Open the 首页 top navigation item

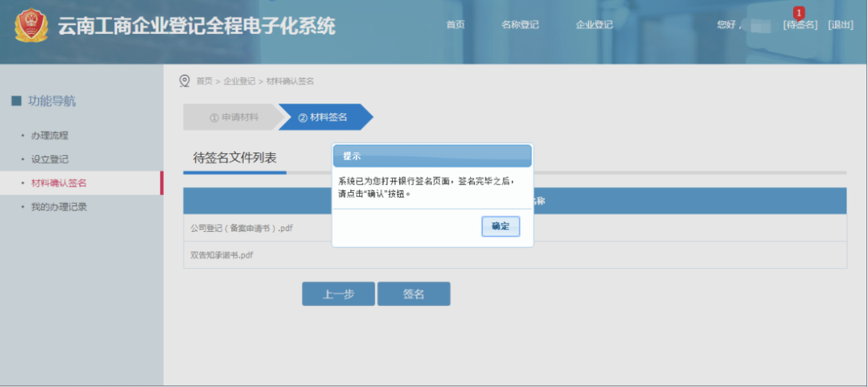(455, 25)
